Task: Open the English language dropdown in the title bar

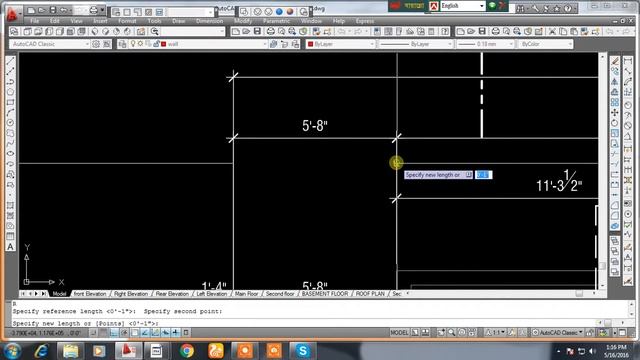Action: [x=463, y=6]
